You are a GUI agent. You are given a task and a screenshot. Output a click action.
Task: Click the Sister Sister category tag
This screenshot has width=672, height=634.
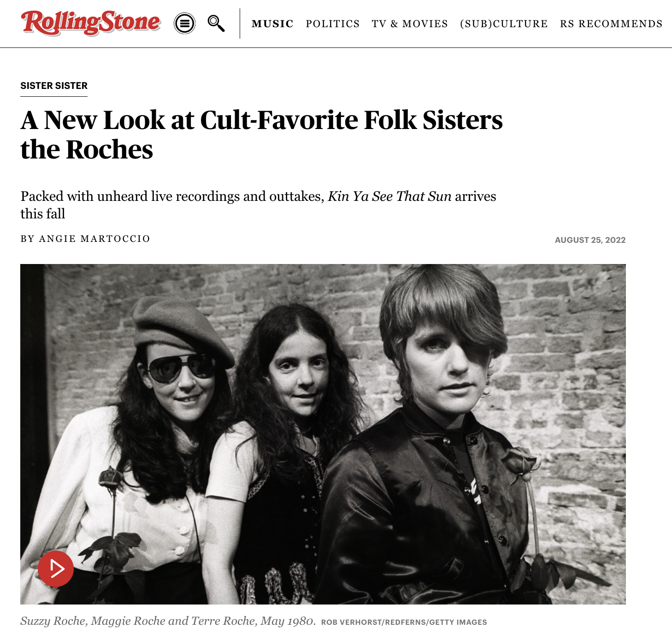click(54, 86)
